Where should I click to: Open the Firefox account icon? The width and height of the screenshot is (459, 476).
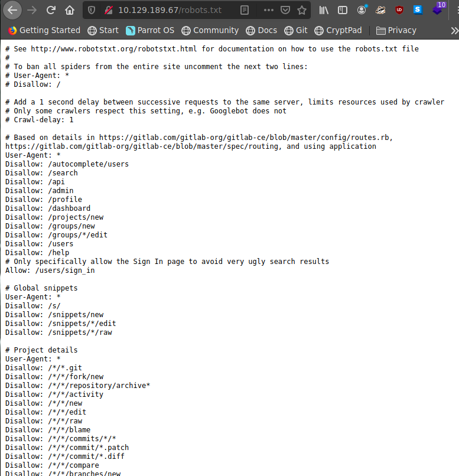pos(362,10)
